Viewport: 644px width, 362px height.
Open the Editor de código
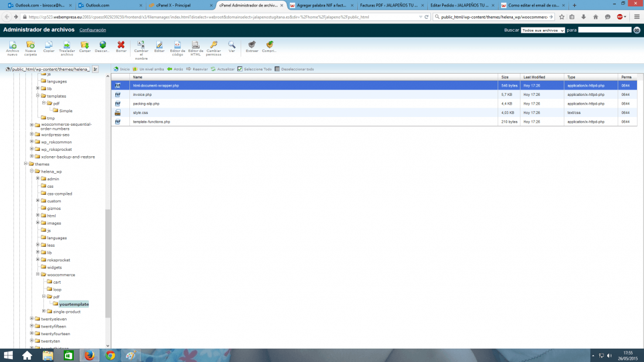tap(177, 48)
